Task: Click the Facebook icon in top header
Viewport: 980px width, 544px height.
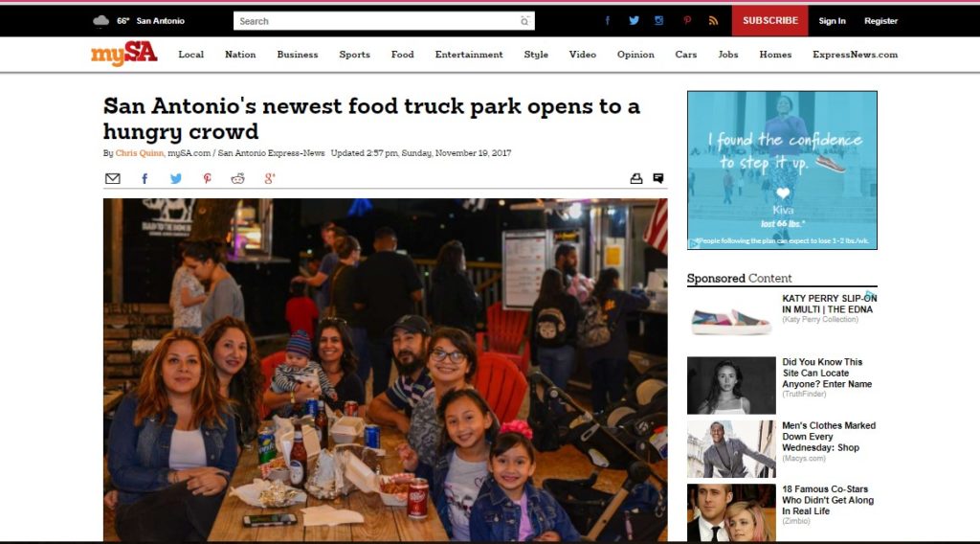Action: click(608, 21)
